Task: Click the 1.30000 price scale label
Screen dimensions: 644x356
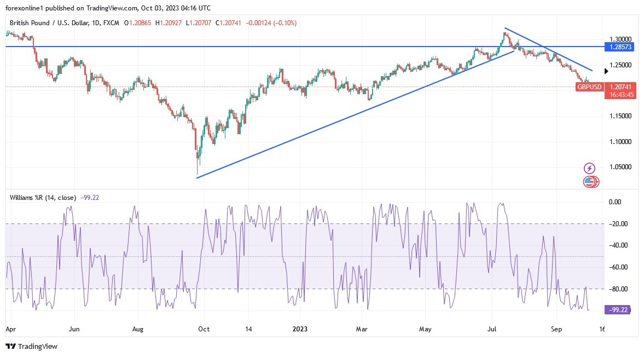Action: click(x=620, y=39)
